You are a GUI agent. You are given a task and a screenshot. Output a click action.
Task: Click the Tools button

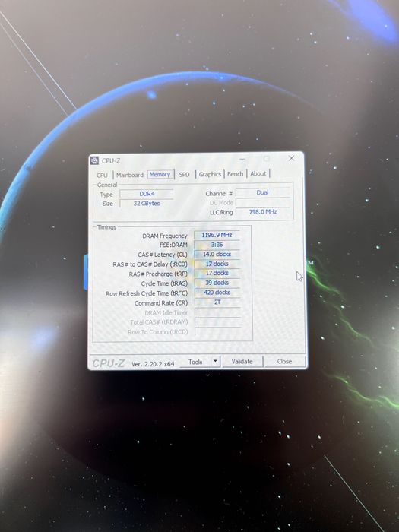coord(195,362)
